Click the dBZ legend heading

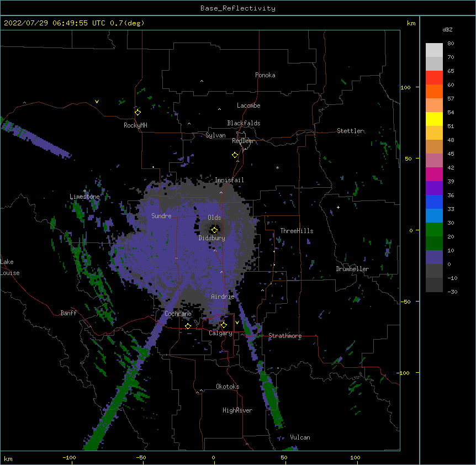click(447, 30)
